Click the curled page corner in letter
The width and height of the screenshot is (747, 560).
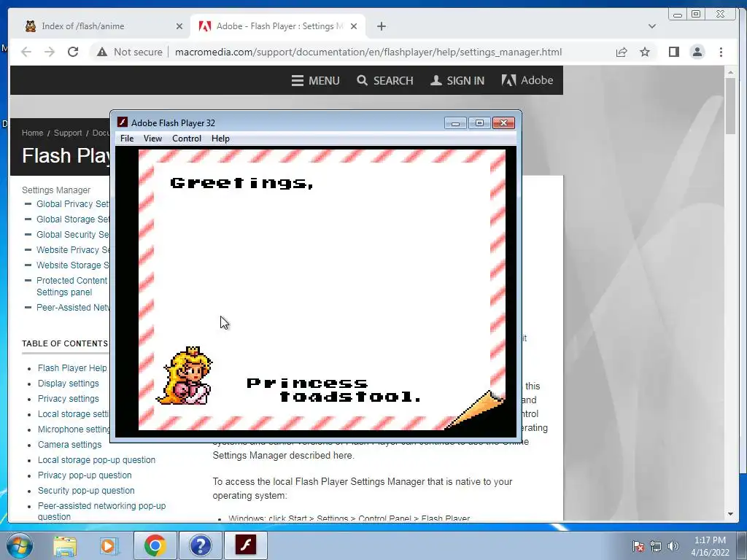click(x=476, y=410)
